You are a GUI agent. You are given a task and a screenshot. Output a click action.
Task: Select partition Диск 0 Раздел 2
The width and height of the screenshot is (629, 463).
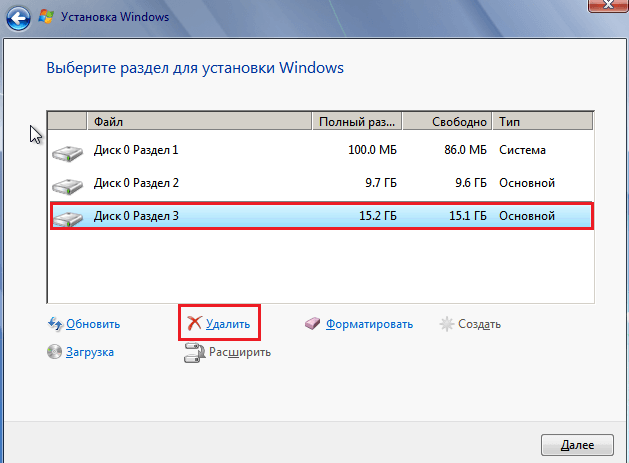click(321, 183)
